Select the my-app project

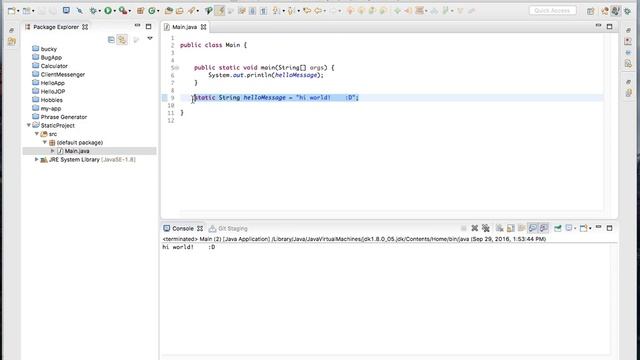tap(47, 109)
